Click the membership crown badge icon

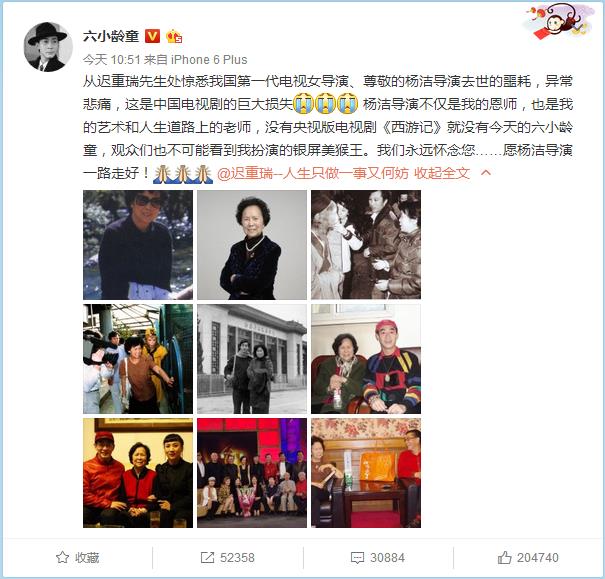[x=174, y=36]
